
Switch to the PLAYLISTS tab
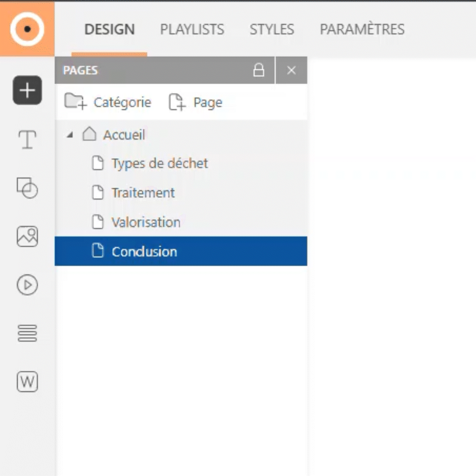pos(192,29)
